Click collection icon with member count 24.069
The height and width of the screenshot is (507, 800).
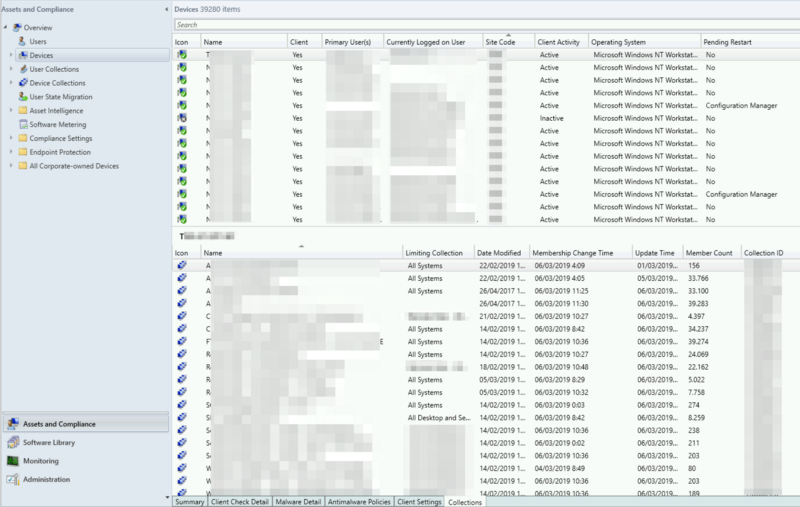click(x=182, y=354)
